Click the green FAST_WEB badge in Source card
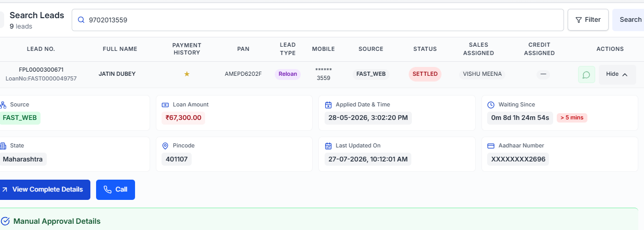 (x=20, y=118)
